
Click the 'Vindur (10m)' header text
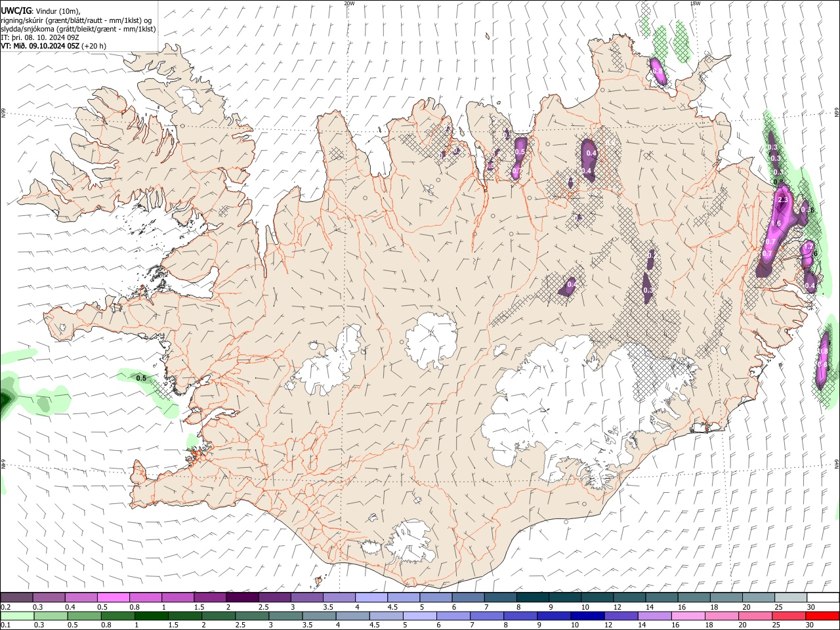pyautogui.click(x=57, y=11)
